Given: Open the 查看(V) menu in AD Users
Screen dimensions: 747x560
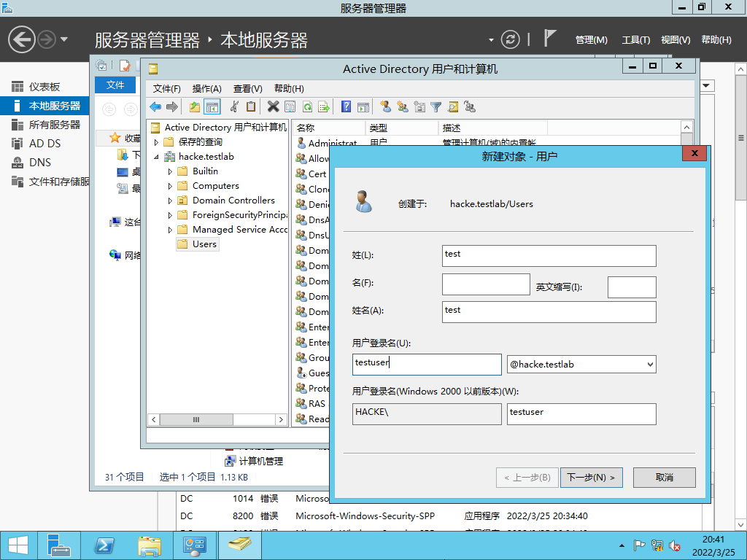Looking at the screenshot, I should [x=248, y=88].
